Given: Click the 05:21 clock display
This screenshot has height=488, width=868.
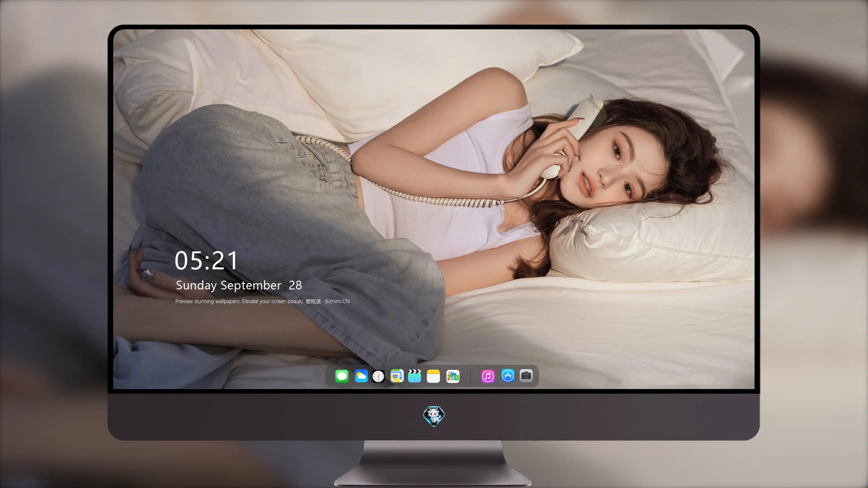Looking at the screenshot, I should point(206,260).
